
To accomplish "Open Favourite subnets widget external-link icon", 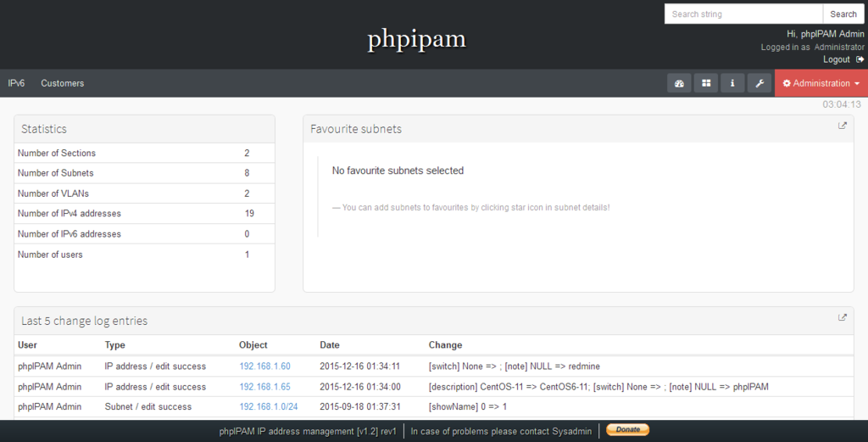I will (x=843, y=126).
